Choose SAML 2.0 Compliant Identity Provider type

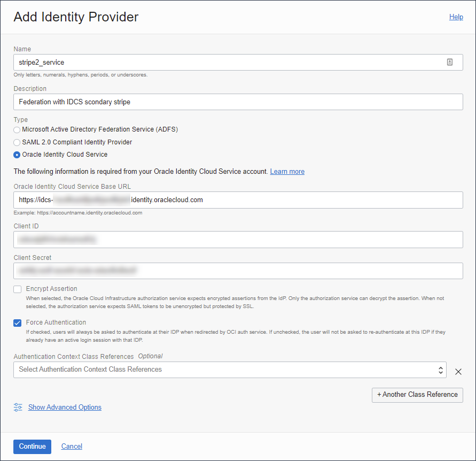(17, 142)
